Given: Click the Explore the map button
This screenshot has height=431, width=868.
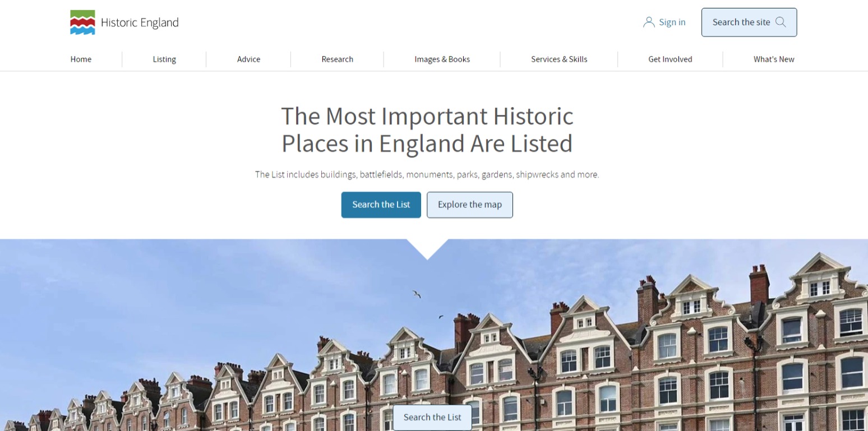Looking at the screenshot, I should pyautogui.click(x=470, y=205).
